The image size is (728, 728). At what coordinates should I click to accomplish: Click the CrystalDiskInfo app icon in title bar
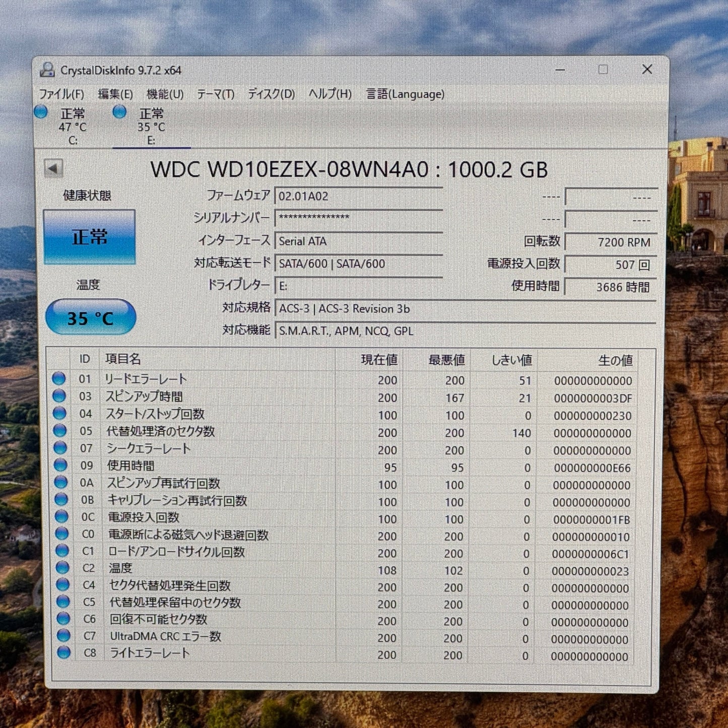(x=47, y=70)
